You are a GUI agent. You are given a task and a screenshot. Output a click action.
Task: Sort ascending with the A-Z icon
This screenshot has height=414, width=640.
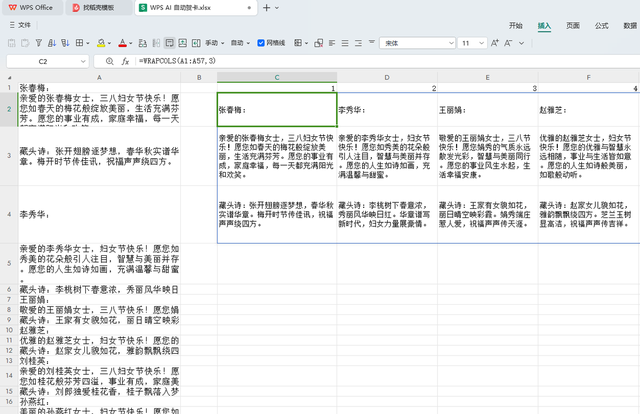pos(52,43)
